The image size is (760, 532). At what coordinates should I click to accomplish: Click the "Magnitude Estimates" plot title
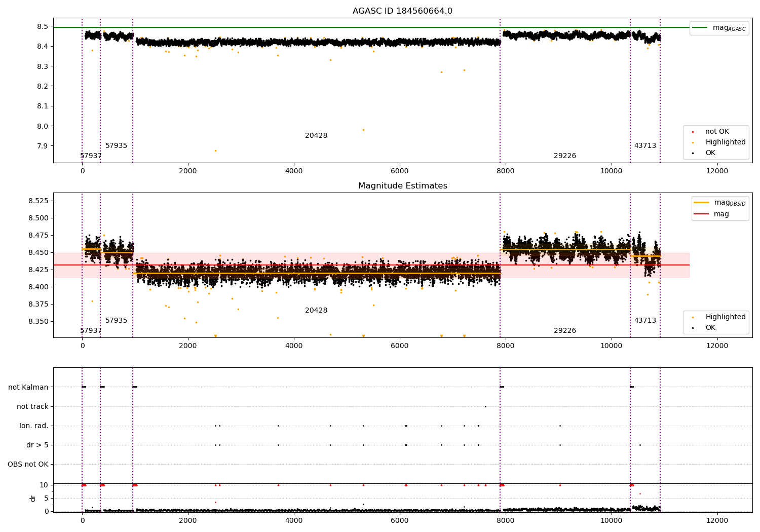click(x=402, y=186)
